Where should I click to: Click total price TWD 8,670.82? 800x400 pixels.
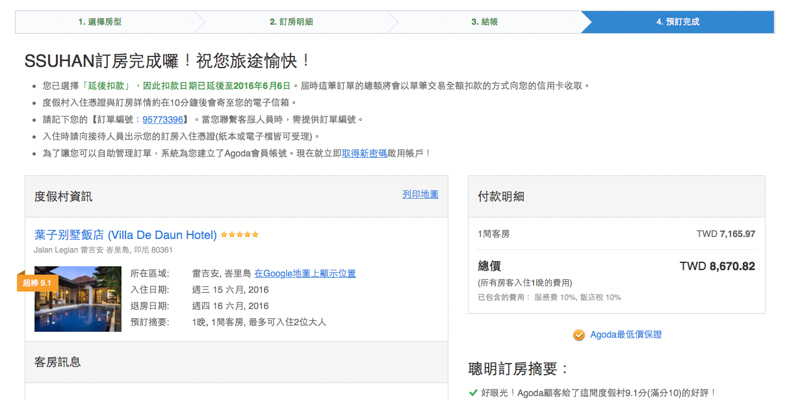[717, 266]
